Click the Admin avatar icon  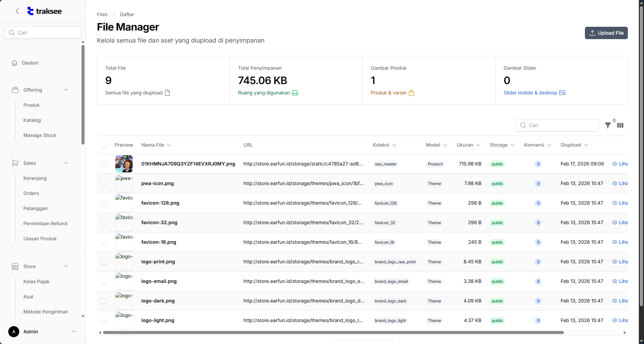pos(14,332)
